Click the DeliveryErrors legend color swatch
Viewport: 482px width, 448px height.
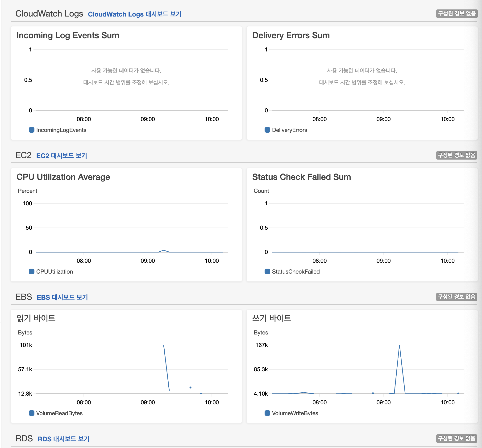(x=267, y=130)
